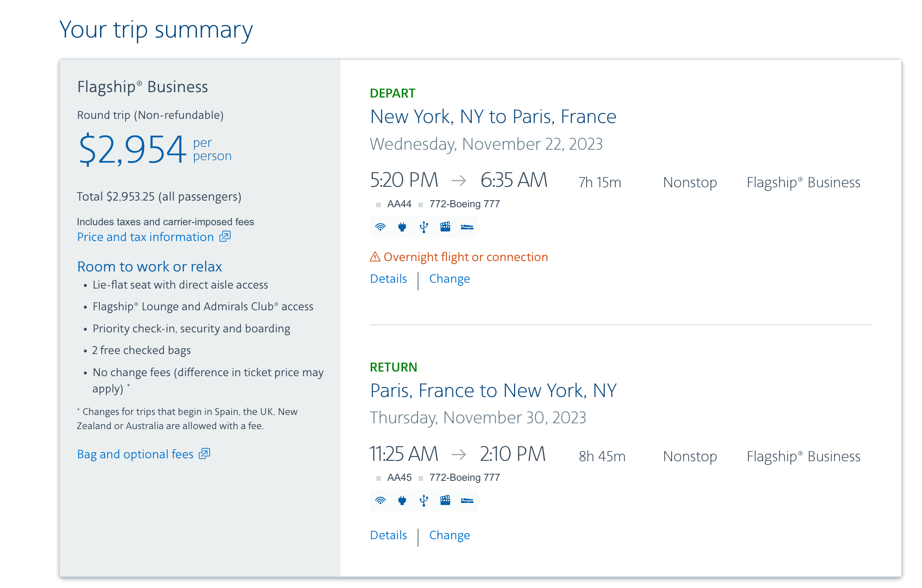This screenshot has height=588, width=922.
Task: Click the Overnight flight or connection warning text
Action: [x=466, y=257]
